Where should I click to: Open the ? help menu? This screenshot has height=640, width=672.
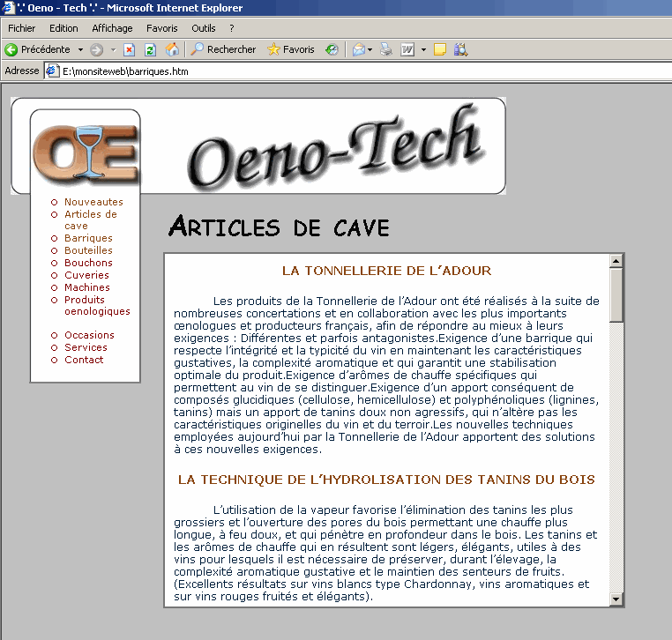[x=232, y=28]
